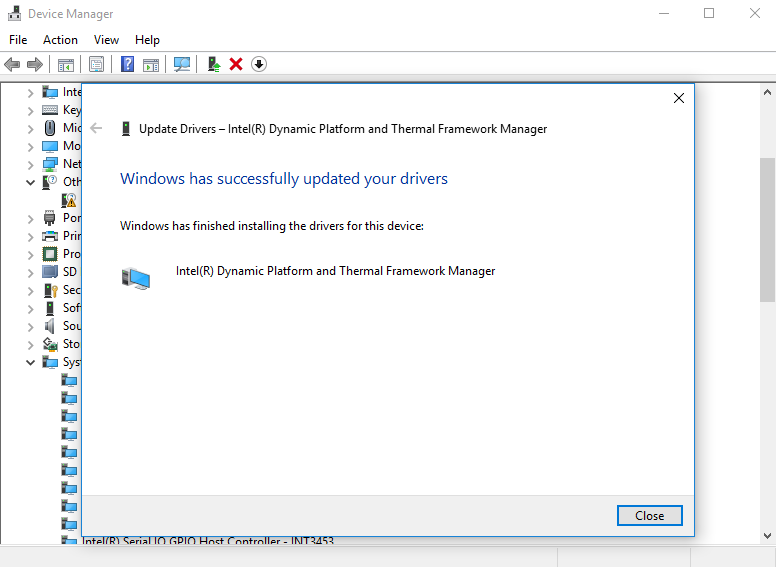Expand the Keyboards category chevron
776x567 pixels.
(x=31, y=111)
